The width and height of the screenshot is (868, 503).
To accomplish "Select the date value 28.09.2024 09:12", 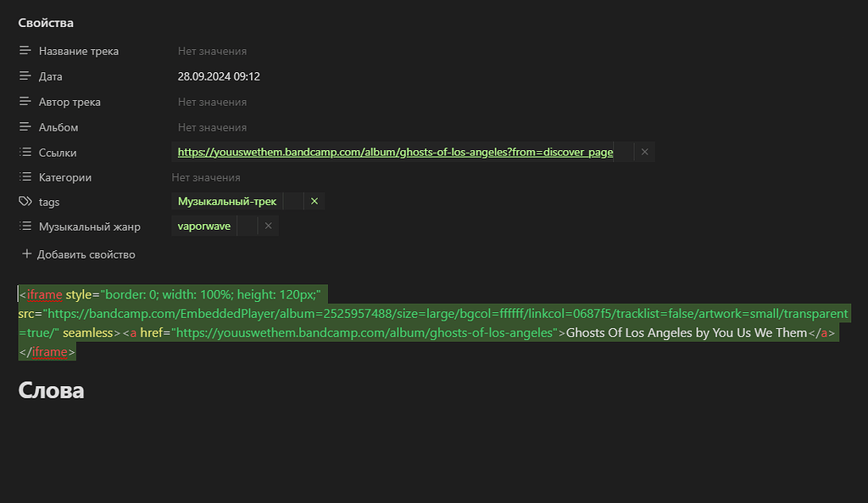I will (218, 76).
